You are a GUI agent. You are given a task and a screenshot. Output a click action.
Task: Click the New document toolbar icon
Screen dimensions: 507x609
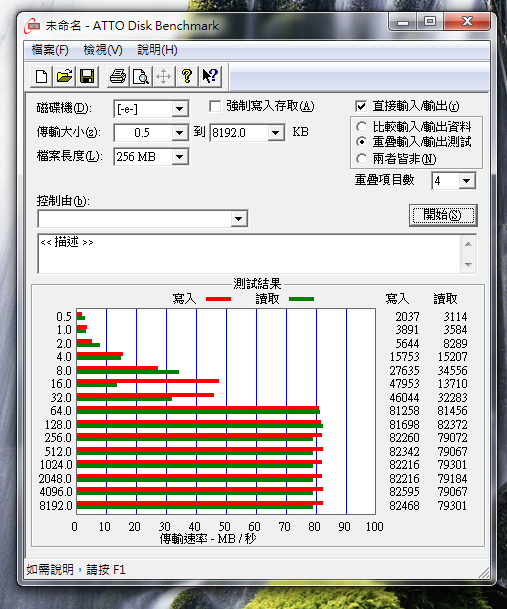click(42, 77)
